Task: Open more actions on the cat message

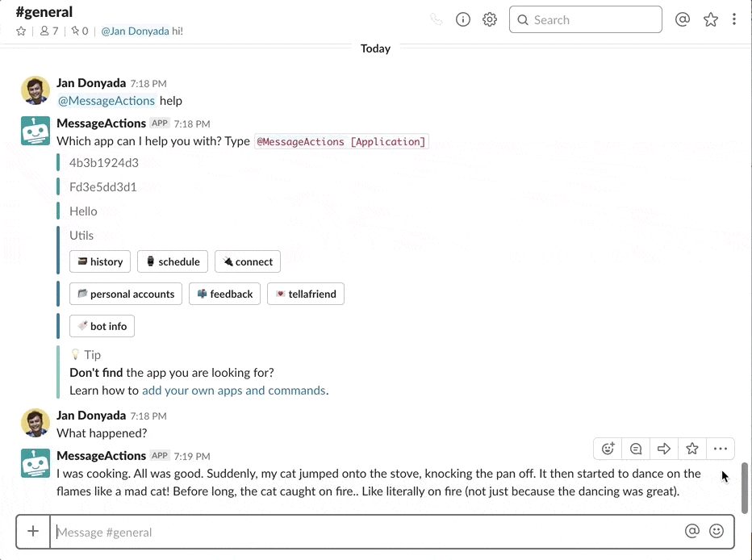Action: pos(721,449)
